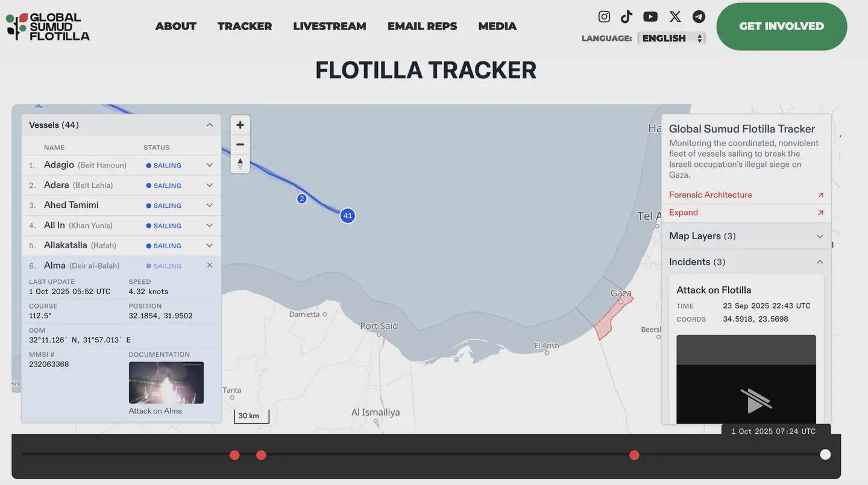Viewport: 868px width, 485px height.
Task: Reset map bearing with compass icon
Action: point(240,163)
